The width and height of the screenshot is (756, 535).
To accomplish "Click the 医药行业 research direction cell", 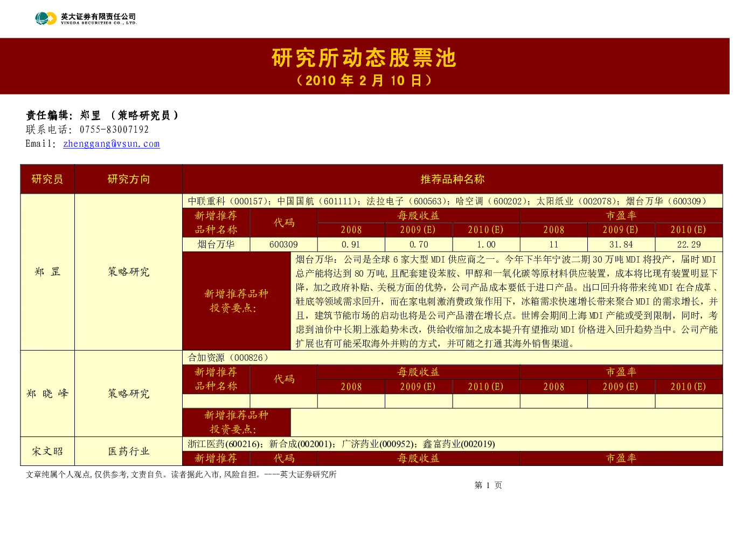I will coord(129,451).
